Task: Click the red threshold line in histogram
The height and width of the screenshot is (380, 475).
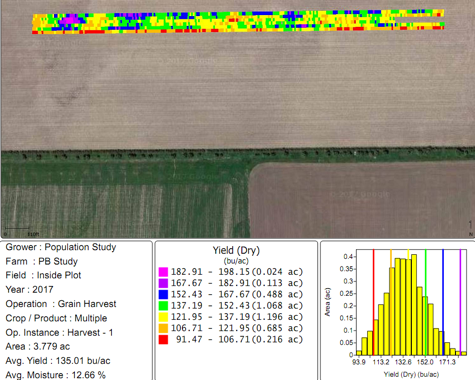Action: point(374,302)
